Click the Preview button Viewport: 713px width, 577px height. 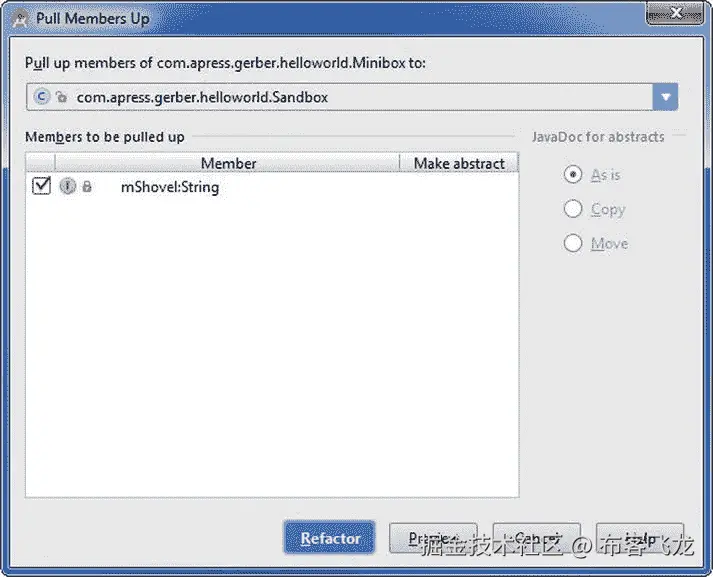click(x=433, y=538)
